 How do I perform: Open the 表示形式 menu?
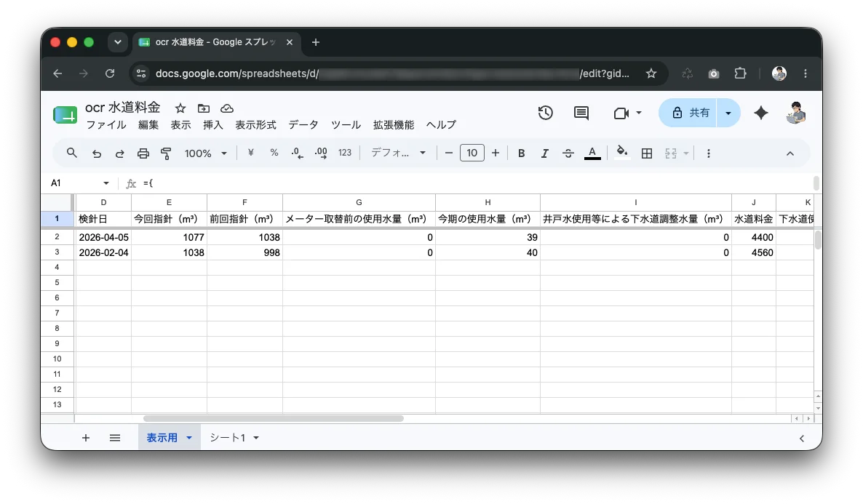tap(255, 125)
